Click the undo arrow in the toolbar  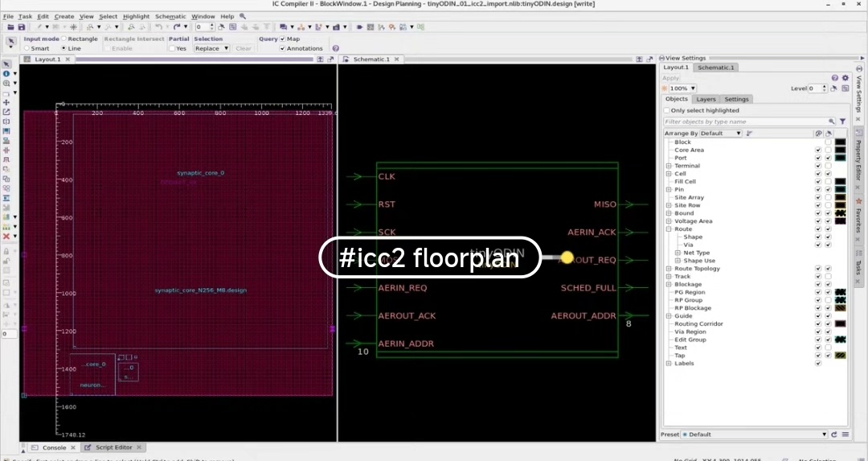(158, 27)
